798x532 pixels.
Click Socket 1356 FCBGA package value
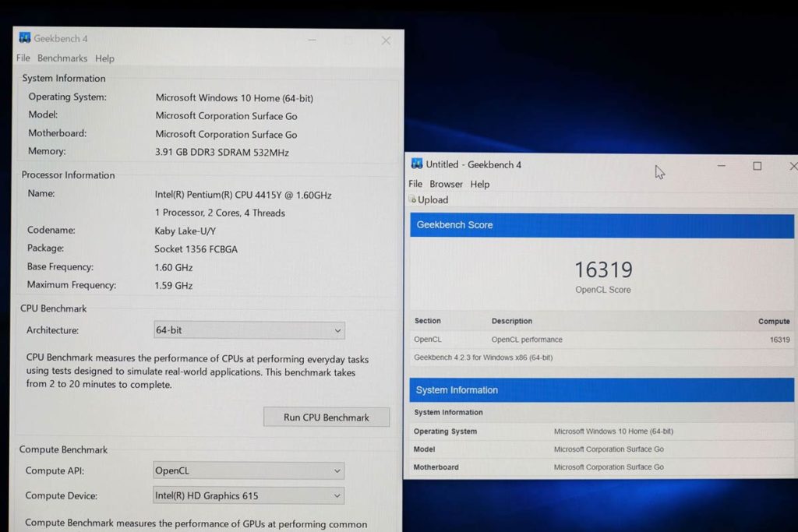tap(196, 249)
